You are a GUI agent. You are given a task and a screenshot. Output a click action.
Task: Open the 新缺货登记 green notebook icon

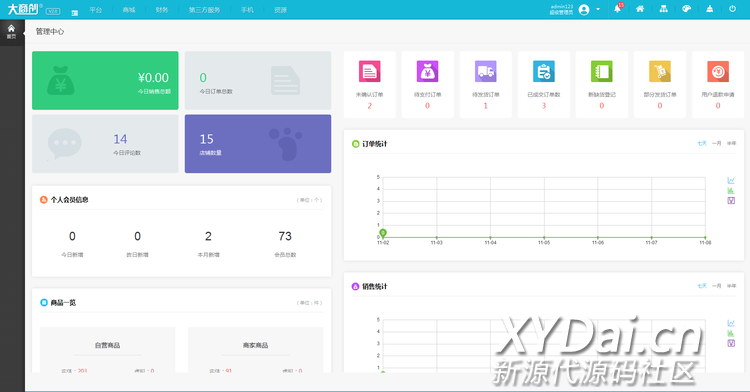[x=602, y=72]
